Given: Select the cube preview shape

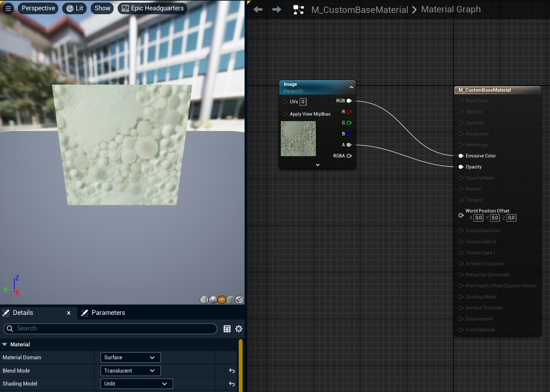Looking at the screenshot, I should coord(230,300).
